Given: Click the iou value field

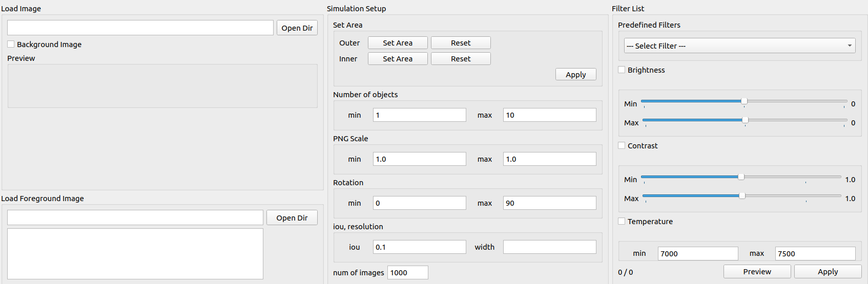Looking at the screenshot, I should 420,247.
